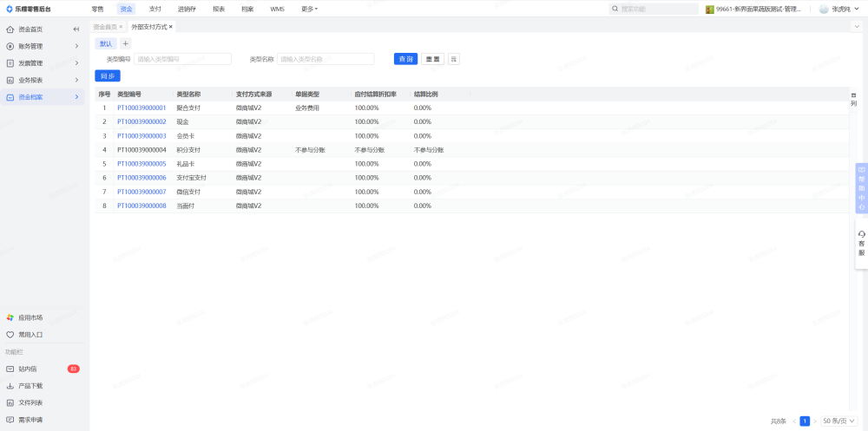Open the 更多 dropdown in top navigation
Image resolution: width=868 pixels, height=431 pixels.
(x=309, y=9)
